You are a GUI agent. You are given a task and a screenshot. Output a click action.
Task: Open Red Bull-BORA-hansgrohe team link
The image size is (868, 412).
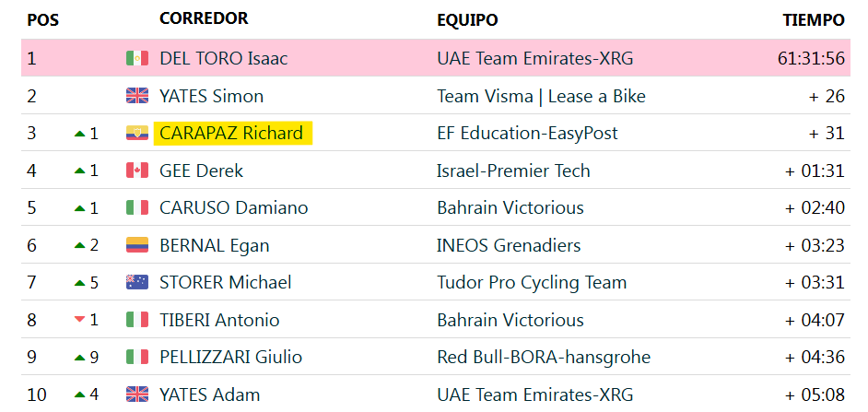point(544,358)
